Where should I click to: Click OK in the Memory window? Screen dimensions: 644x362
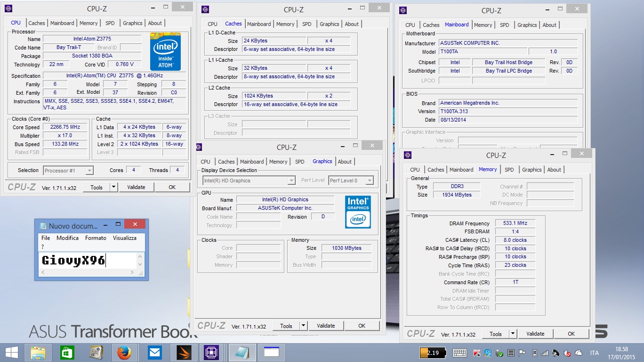(x=571, y=334)
